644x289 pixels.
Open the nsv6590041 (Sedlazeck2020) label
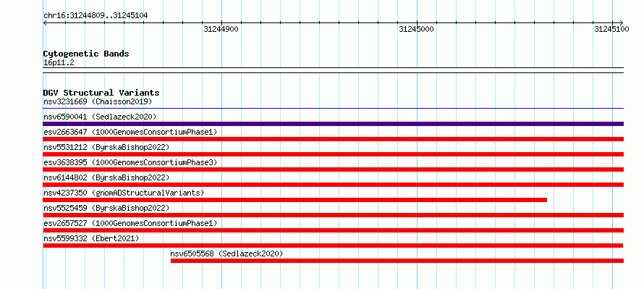100,117
